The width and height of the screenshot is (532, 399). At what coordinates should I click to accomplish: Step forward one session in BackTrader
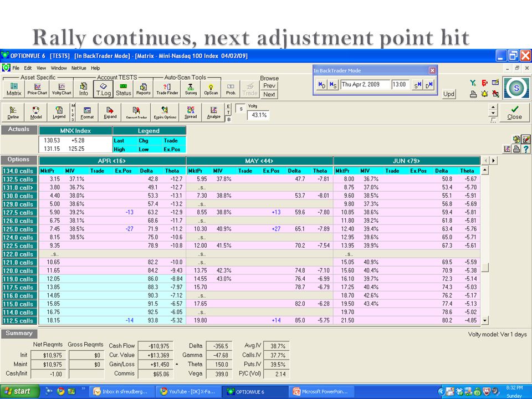pos(417,85)
